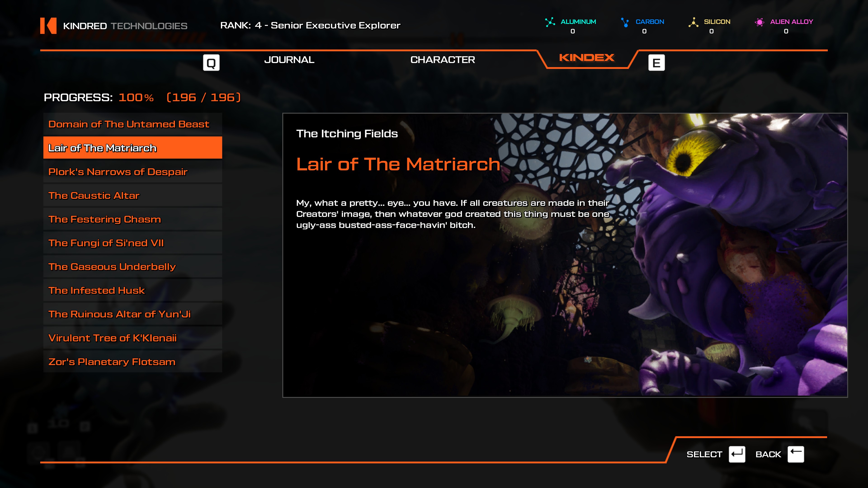Click the Silicon resource icon
The width and height of the screenshot is (868, 488).
tap(693, 22)
